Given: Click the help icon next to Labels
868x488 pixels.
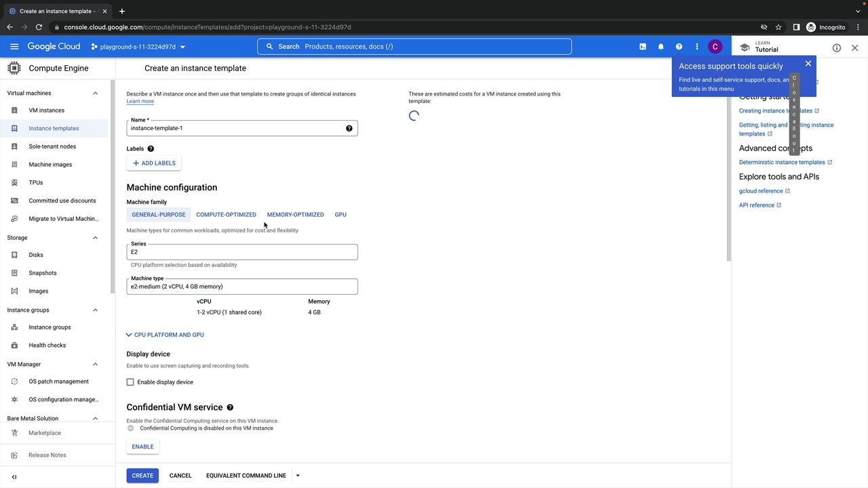Looking at the screenshot, I should (151, 148).
